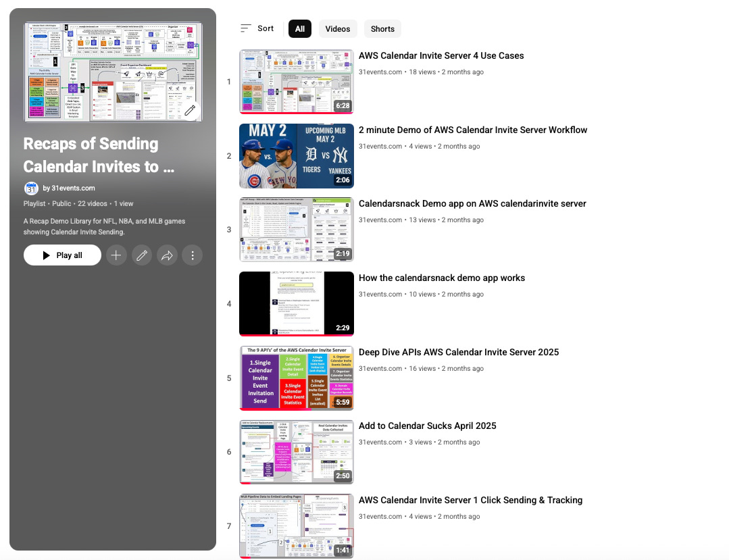Click 31events.com channel under the 2 minute Demo video
Image resolution: width=729 pixels, height=560 pixels.
coord(380,146)
